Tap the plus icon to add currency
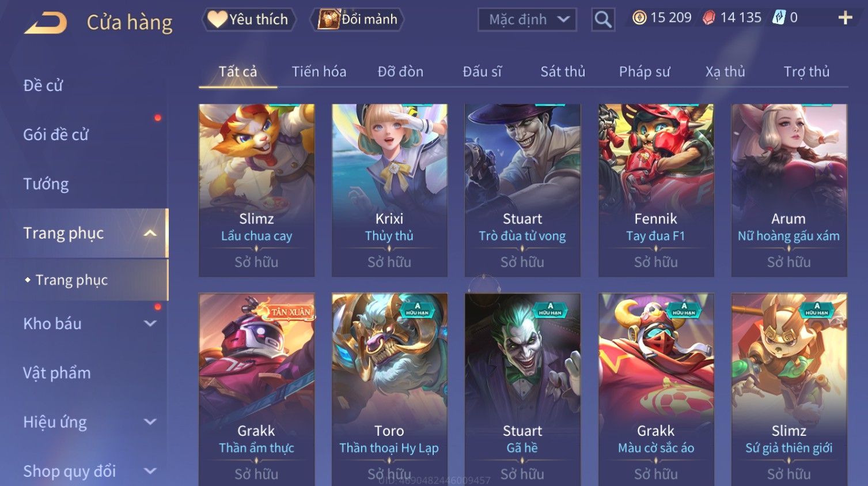This screenshot has width=868, height=486. coord(845,18)
